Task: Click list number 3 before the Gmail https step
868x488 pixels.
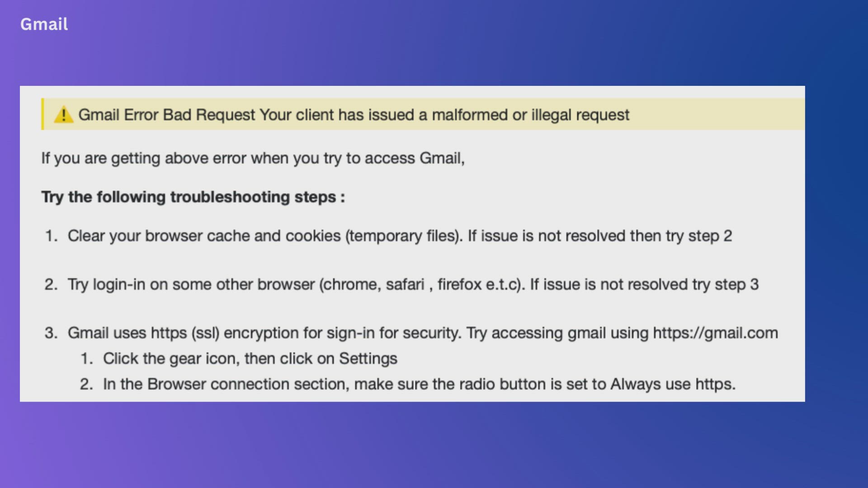Action: coord(51,333)
